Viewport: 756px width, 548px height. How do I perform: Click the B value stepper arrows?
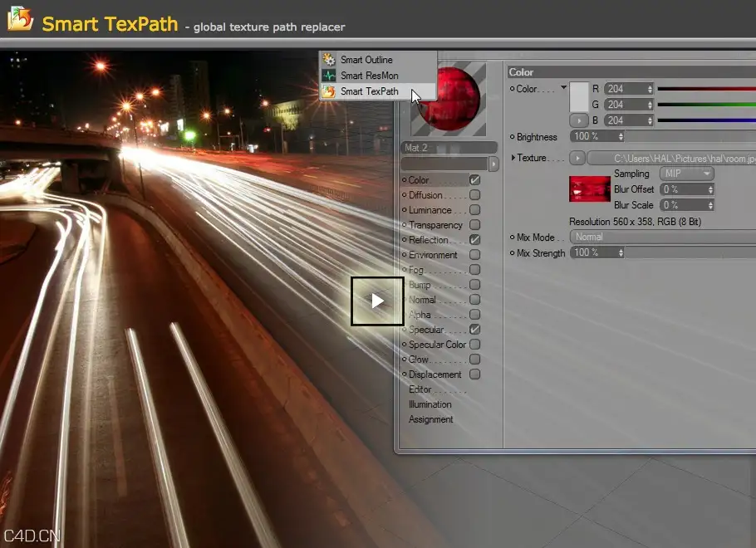650,120
